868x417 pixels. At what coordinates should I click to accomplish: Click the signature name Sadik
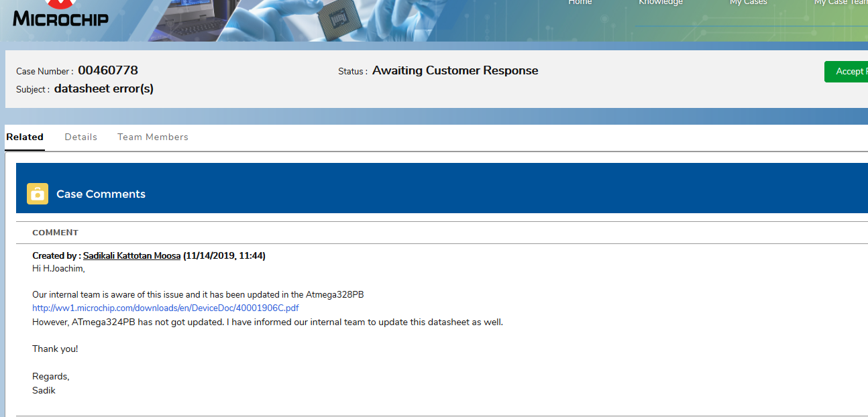click(x=44, y=390)
